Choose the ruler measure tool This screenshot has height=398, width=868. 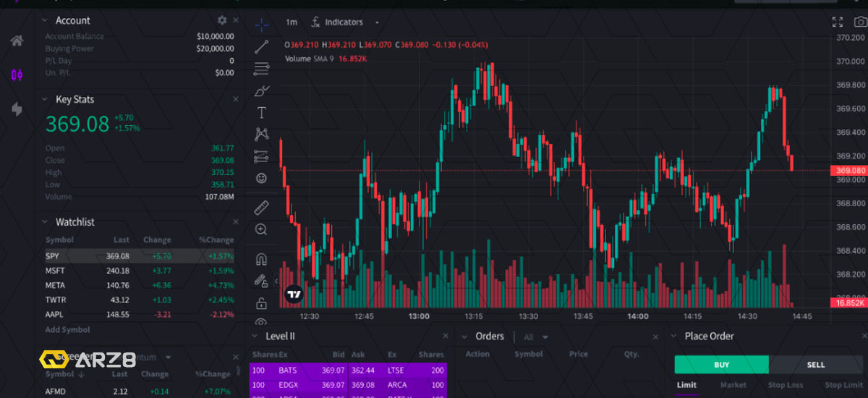pos(261,208)
